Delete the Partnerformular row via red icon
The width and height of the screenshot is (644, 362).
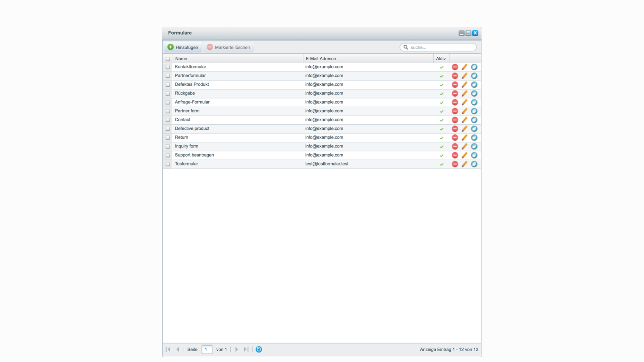pyautogui.click(x=455, y=76)
